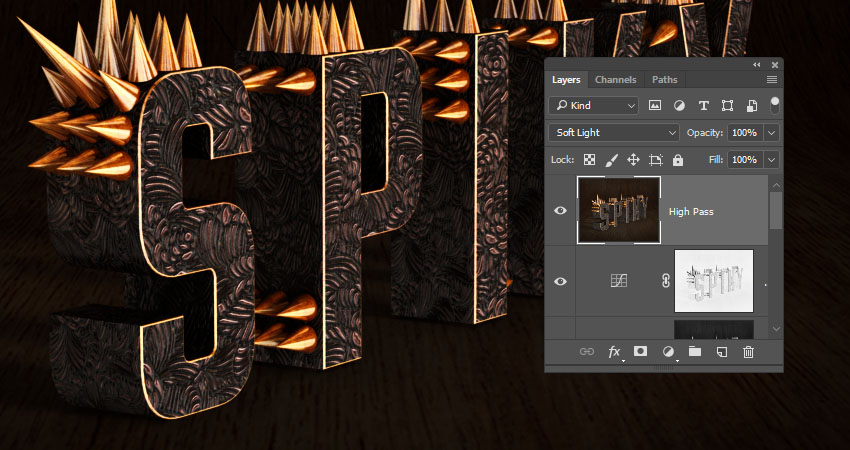Prevent auto-nesting in artboards lock
850x450 pixels.
tap(656, 159)
